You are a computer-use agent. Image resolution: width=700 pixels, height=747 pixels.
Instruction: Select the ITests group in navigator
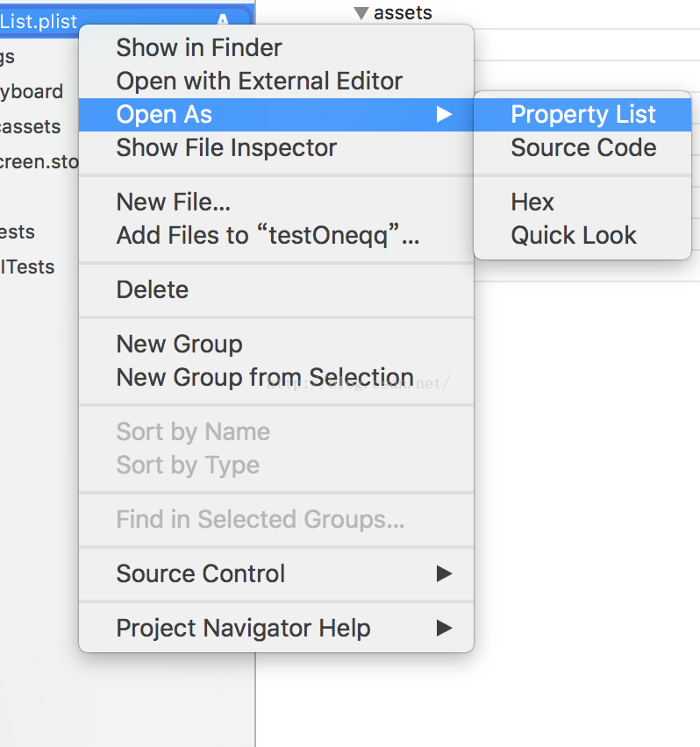28,267
